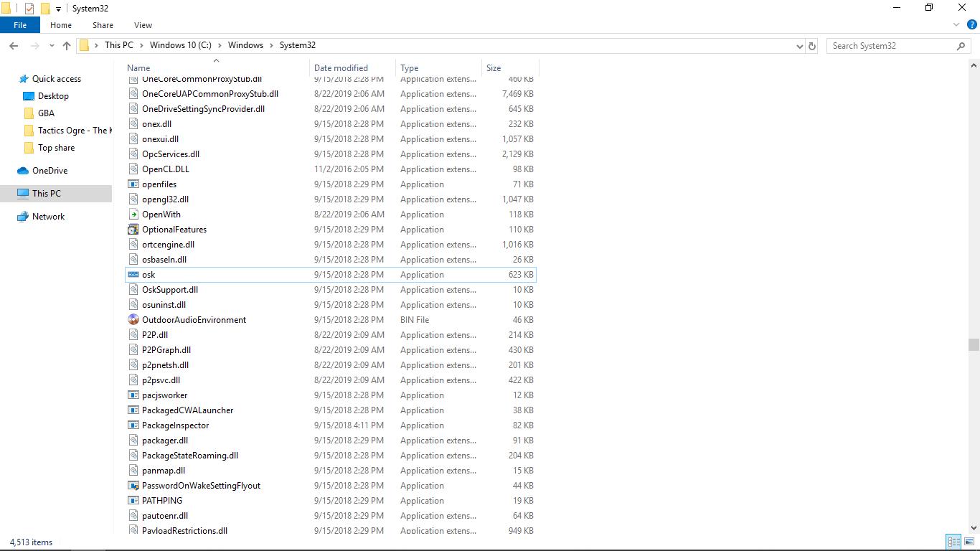Switch to Details view in the status bar
The height and width of the screenshot is (551, 980).
[x=953, y=542]
